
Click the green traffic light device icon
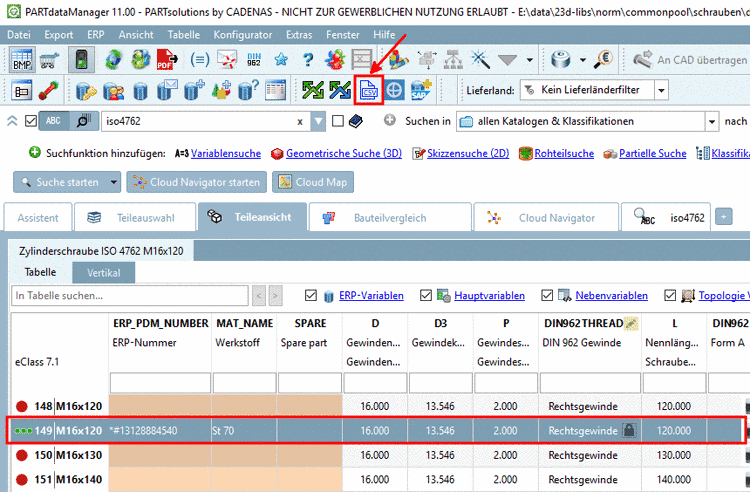click(x=81, y=60)
